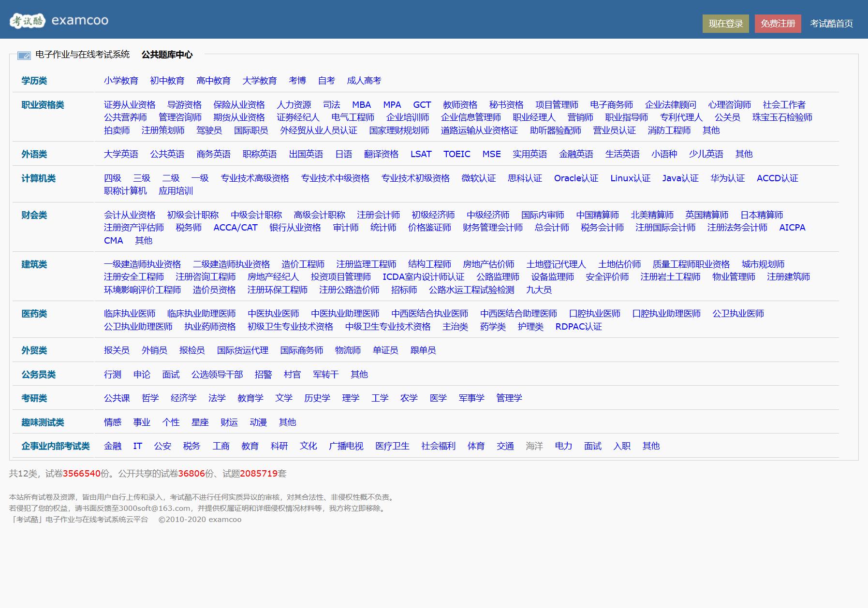This screenshot has height=608, width=868.
Task: Open 注册建筑师 link
Action: 788,277
